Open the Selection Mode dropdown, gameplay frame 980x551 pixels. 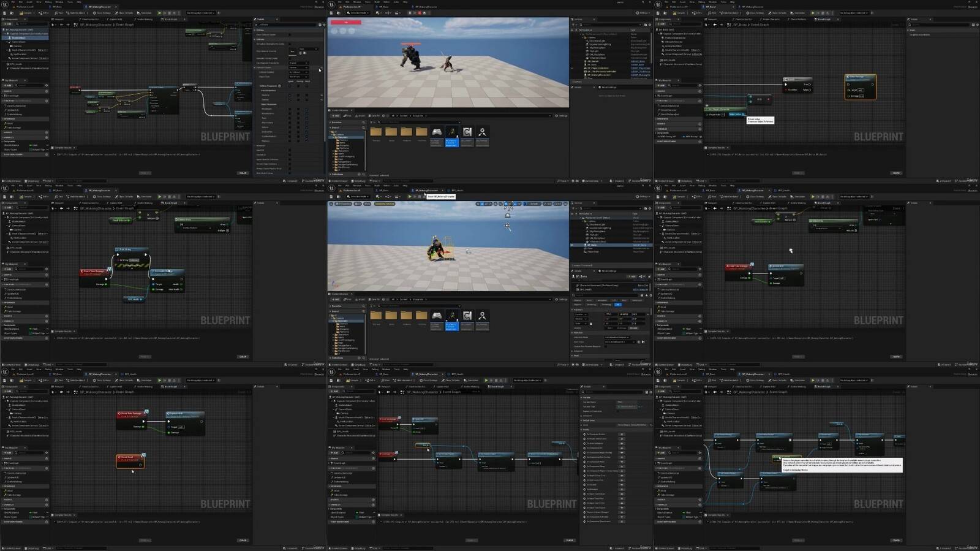click(x=358, y=13)
